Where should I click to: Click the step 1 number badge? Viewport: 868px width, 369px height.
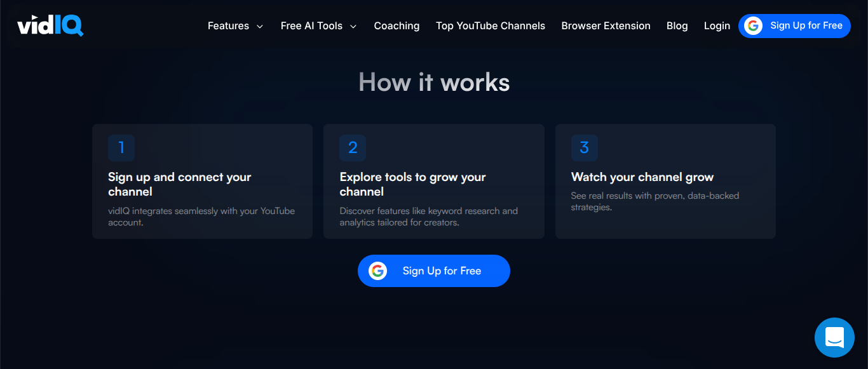(121, 148)
